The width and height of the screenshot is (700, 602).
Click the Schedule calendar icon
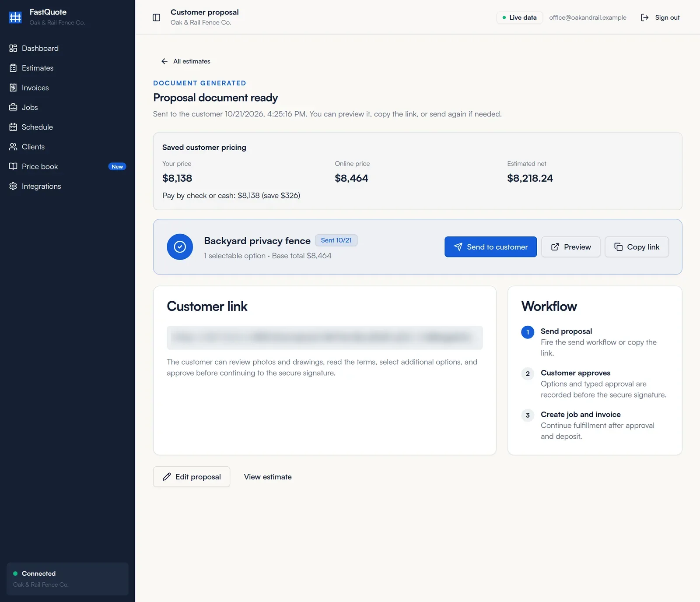click(13, 127)
